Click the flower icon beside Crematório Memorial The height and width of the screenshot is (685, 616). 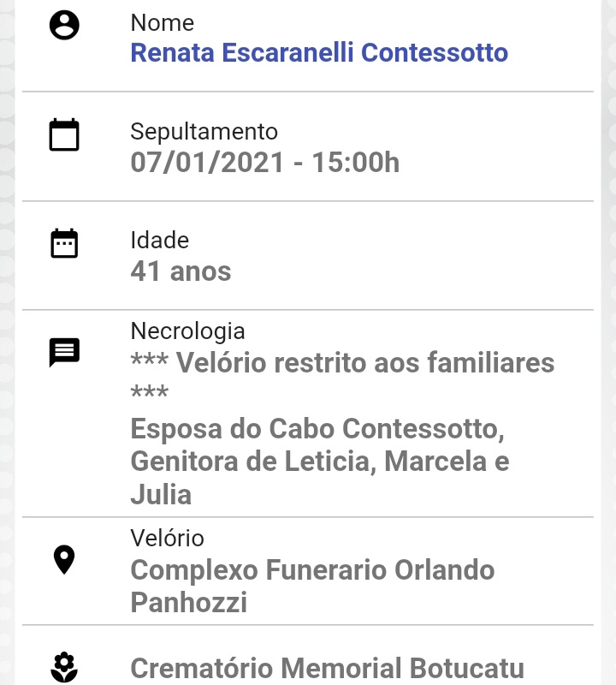tap(64, 667)
